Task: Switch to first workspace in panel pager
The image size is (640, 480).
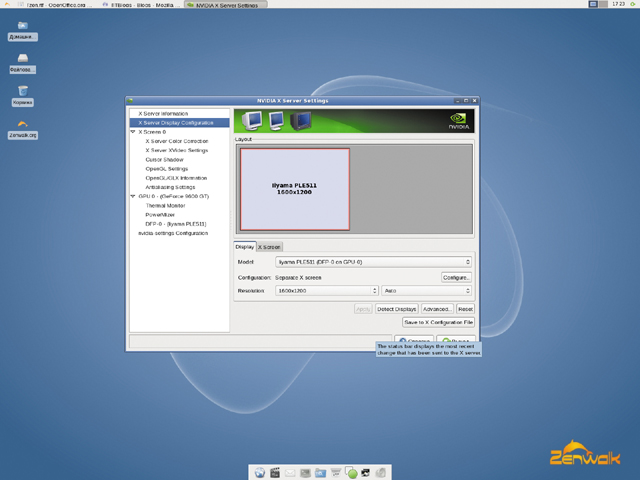Action: [x=593, y=4]
